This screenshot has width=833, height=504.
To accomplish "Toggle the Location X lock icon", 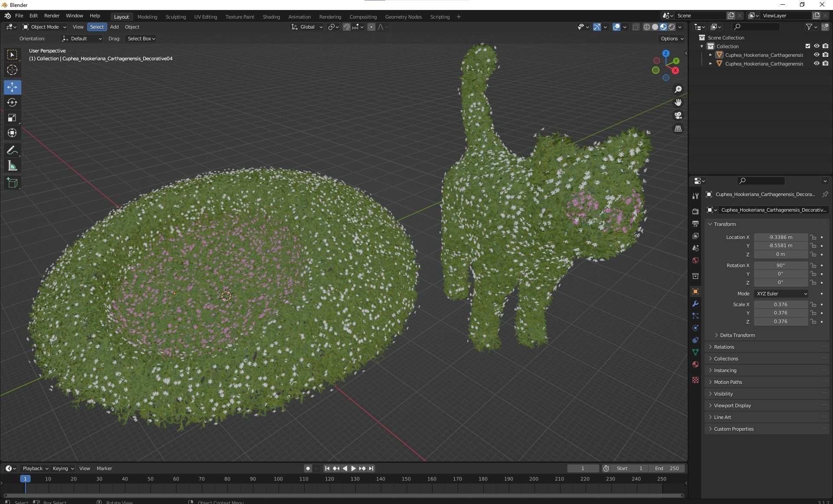I will pos(813,237).
